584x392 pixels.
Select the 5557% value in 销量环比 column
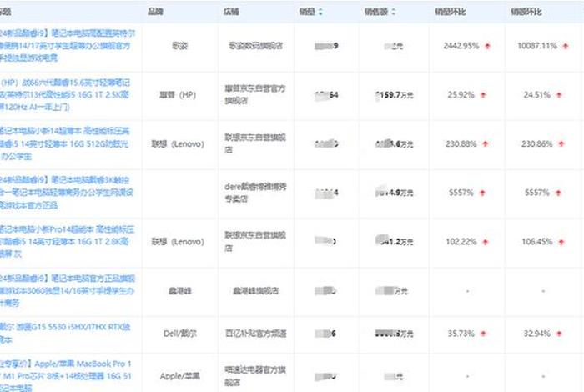461,193
